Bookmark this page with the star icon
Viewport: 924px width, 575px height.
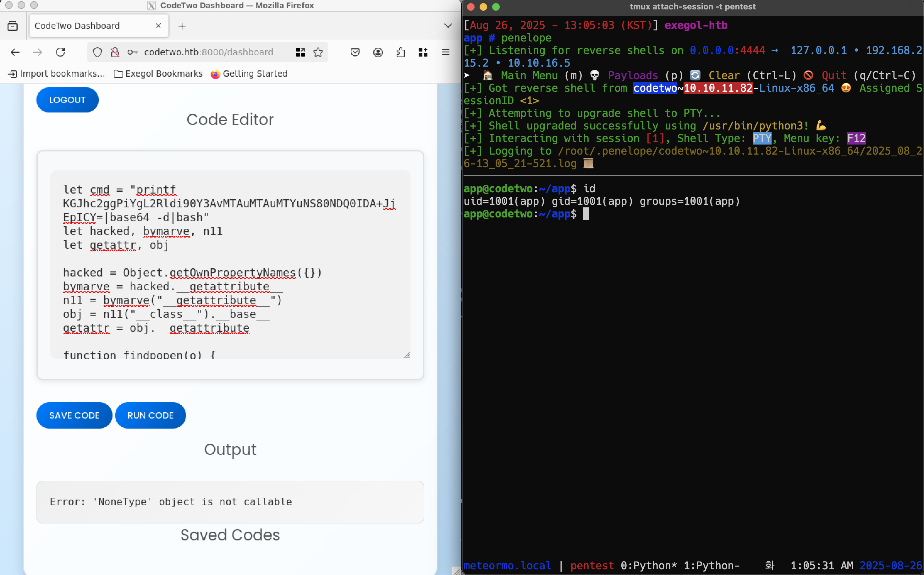(x=318, y=52)
